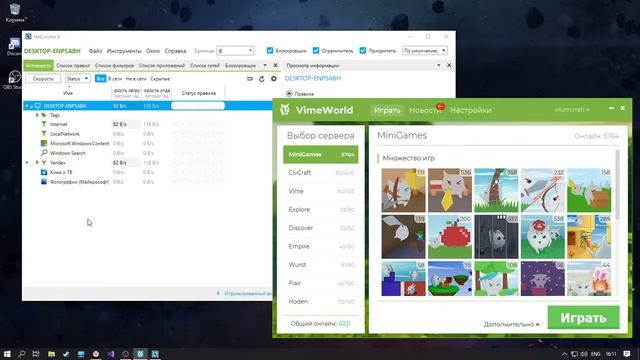Open the Окно menu
Viewport: 640px width, 360px height.
click(x=153, y=51)
